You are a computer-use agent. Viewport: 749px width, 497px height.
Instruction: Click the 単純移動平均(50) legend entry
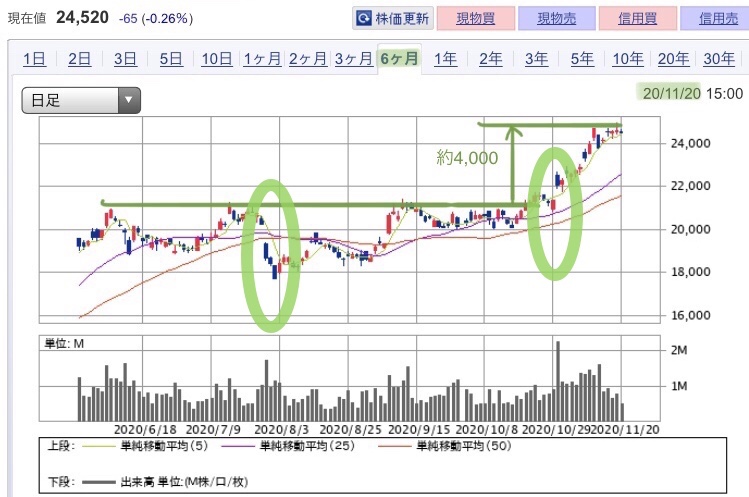pos(445,446)
